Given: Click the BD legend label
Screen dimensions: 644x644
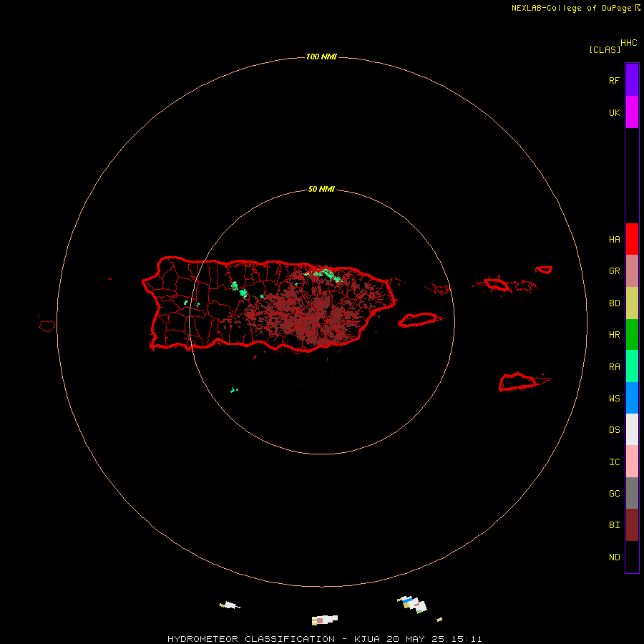Looking at the screenshot, I should click(x=614, y=303).
